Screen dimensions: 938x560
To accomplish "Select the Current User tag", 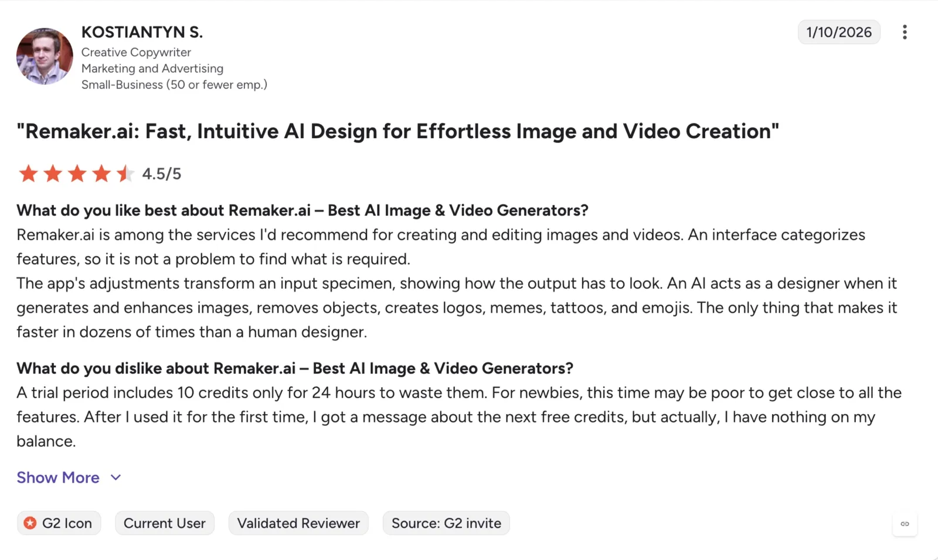I will pyautogui.click(x=165, y=523).
